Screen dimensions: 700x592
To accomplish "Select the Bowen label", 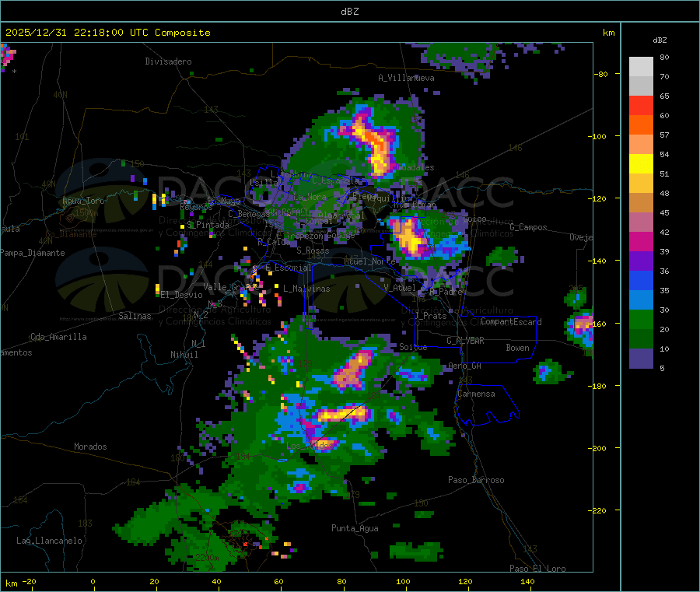I will (517, 348).
